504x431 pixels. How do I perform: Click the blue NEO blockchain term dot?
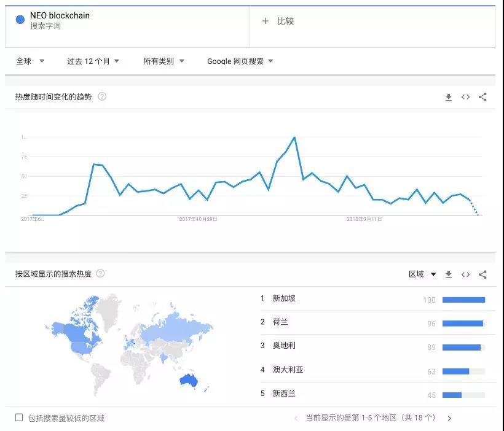20,20
